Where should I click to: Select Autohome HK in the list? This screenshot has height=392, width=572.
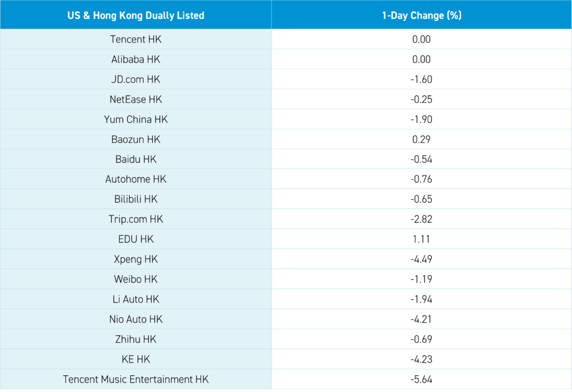136,180
